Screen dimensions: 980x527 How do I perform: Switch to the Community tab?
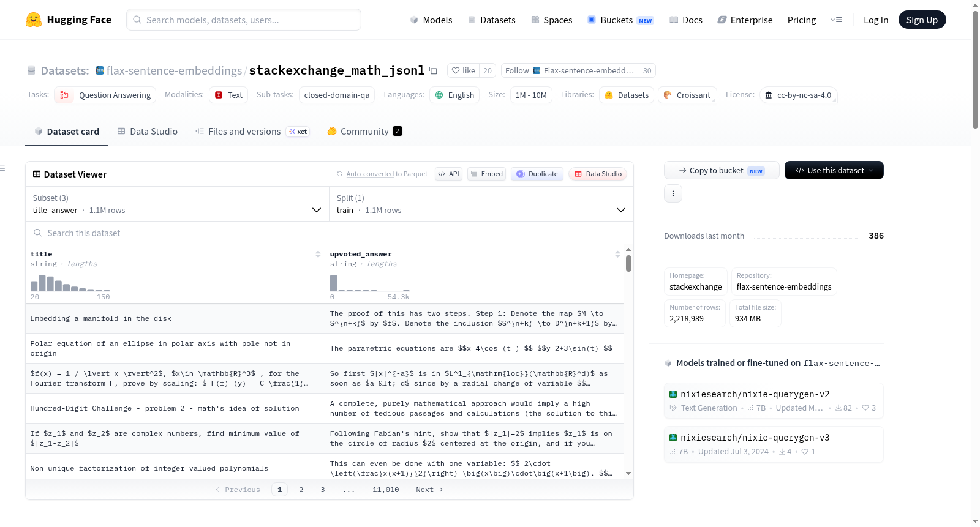364,132
